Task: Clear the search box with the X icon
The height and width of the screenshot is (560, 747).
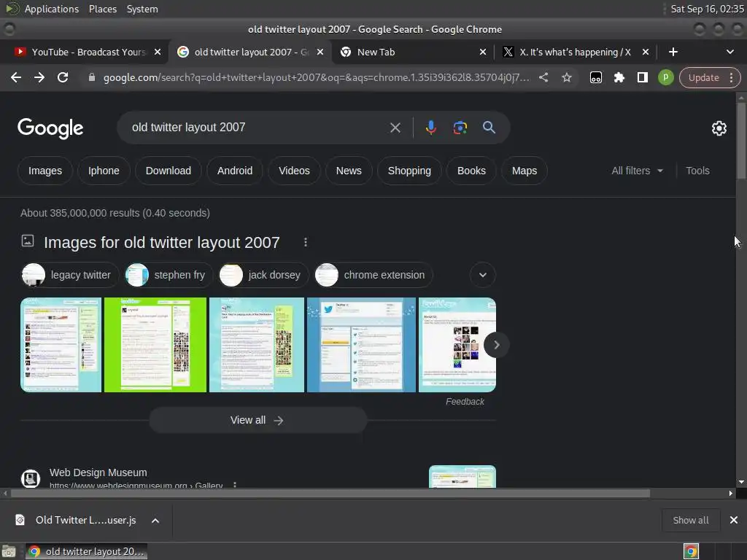Action: click(395, 128)
